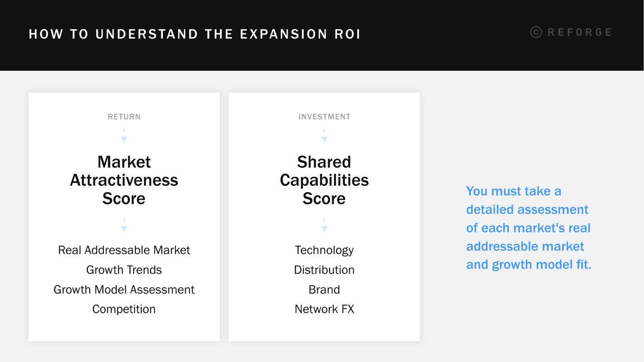Click the slide title about Expansion ROI
This screenshot has width=644, height=362.
194,34
